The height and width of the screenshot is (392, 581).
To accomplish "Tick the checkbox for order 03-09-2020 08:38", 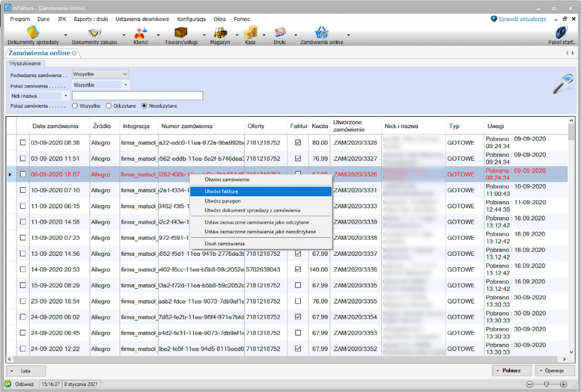I will coord(23,142).
